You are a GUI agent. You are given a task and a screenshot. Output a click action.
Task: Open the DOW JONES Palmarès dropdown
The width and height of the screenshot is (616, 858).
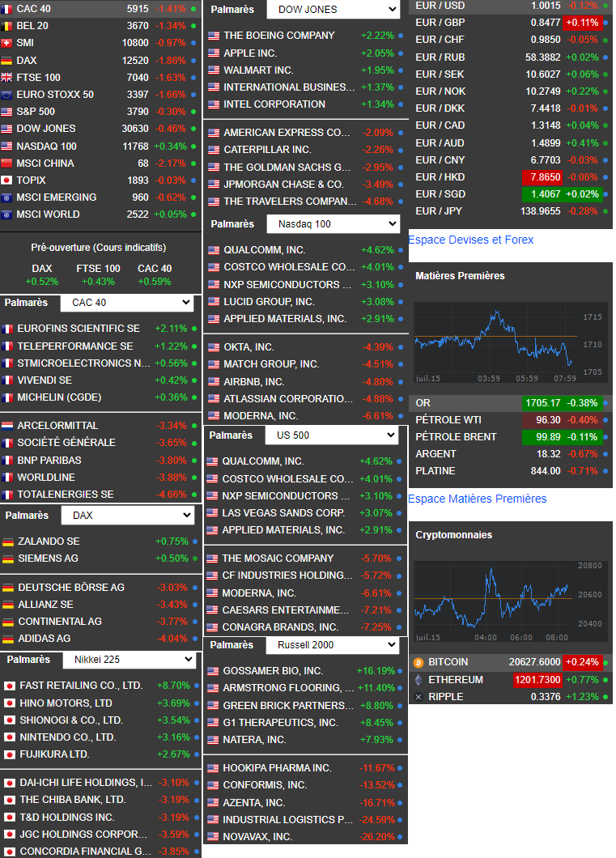coord(333,9)
